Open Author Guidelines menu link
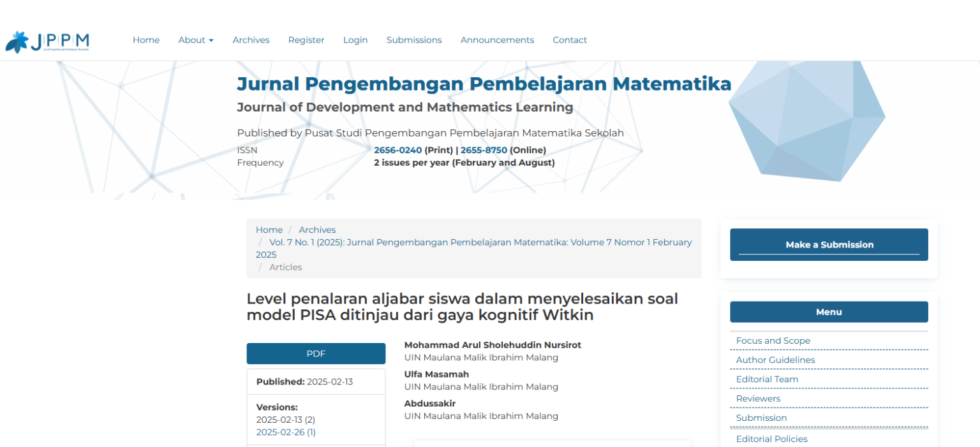The height and width of the screenshot is (447, 980). (775, 360)
